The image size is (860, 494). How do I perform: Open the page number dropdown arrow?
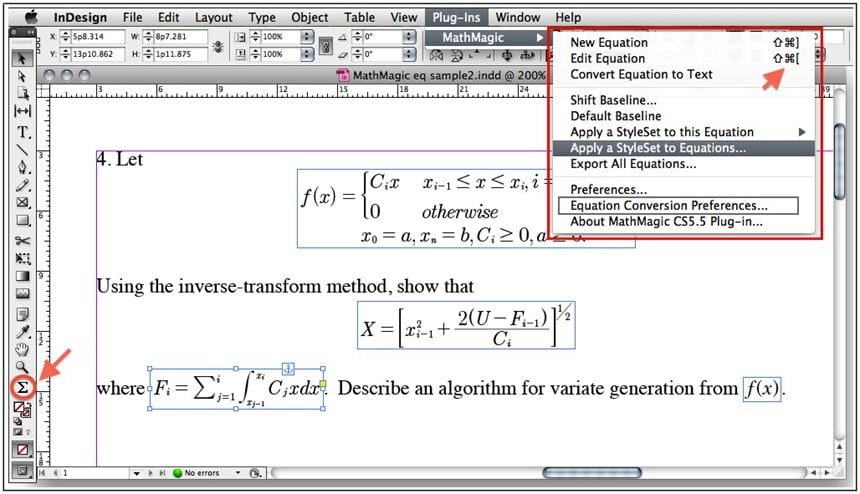136,473
